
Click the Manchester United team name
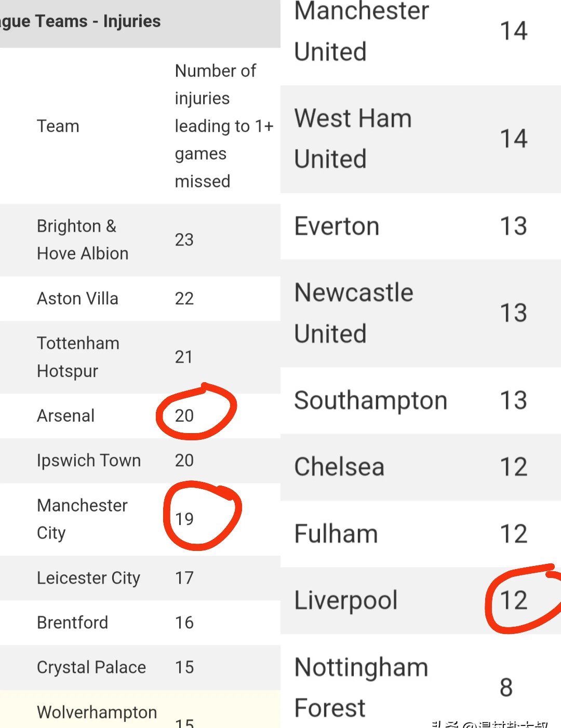pyautogui.click(x=362, y=31)
